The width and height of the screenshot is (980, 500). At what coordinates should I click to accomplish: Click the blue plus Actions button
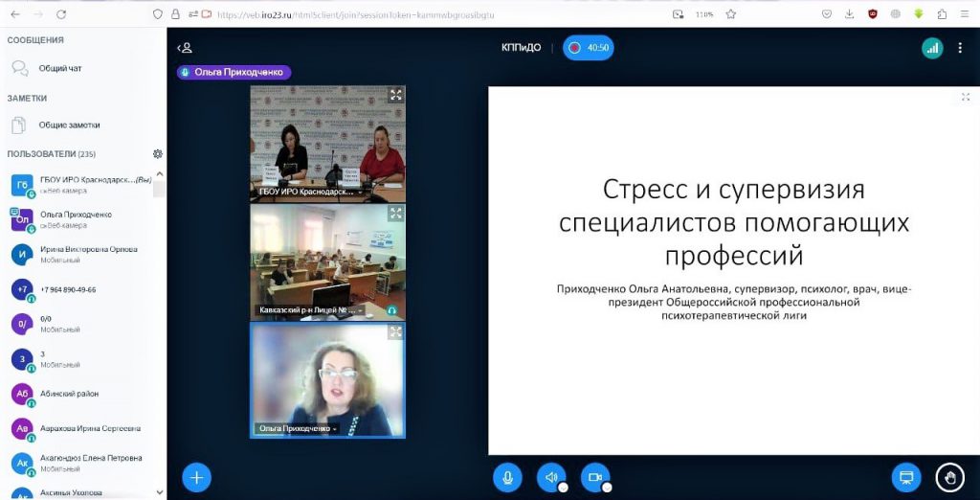tap(196, 477)
